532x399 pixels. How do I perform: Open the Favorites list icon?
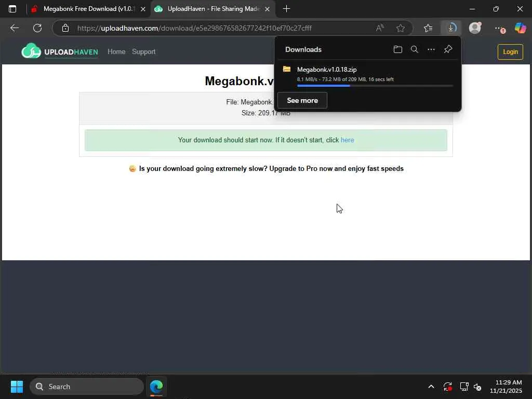pos(428,28)
